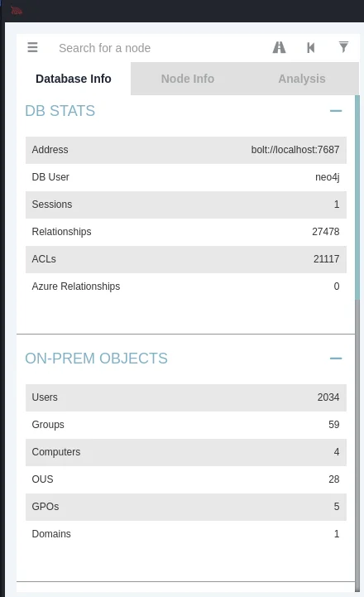This screenshot has width=364, height=597.
Task: Click the ON-PREM OBJECTS heading
Action: click(x=96, y=359)
